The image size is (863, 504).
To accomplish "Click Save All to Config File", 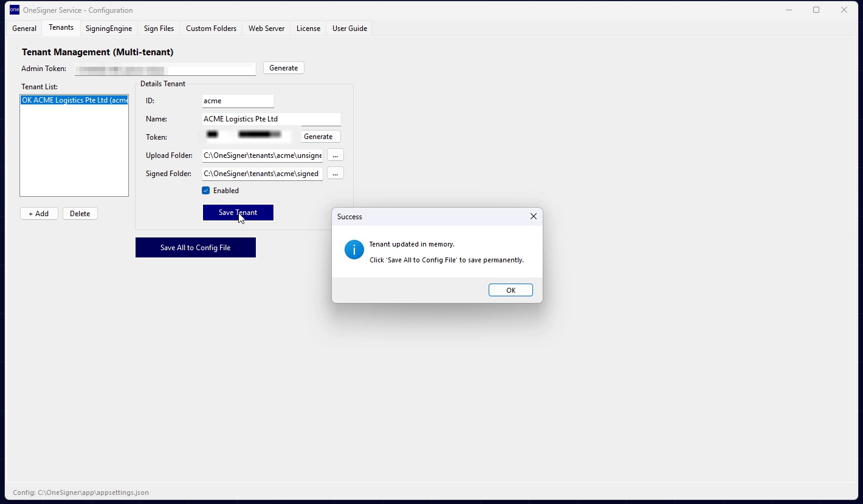I will pyautogui.click(x=196, y=248).
